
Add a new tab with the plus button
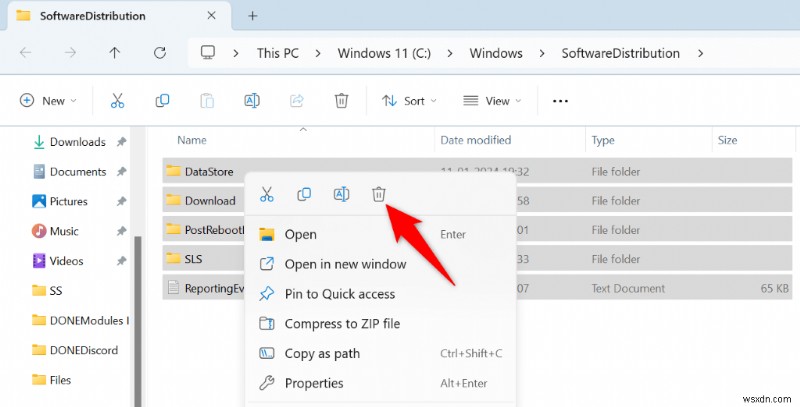(253, 16)
